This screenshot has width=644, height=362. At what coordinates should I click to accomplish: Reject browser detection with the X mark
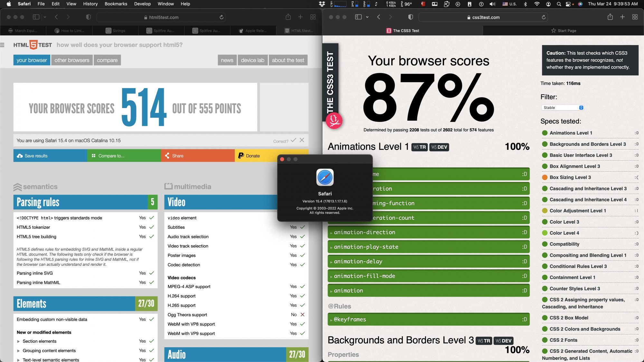[302, 140]
